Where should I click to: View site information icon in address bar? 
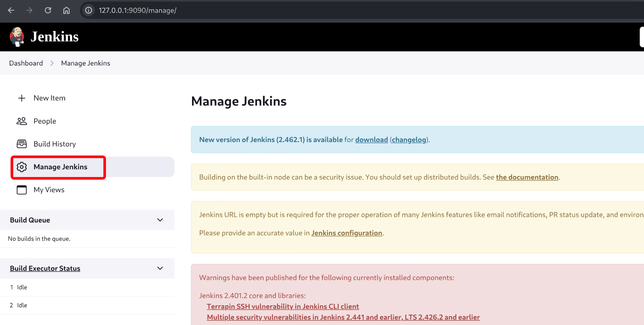[x=89, y=10]
